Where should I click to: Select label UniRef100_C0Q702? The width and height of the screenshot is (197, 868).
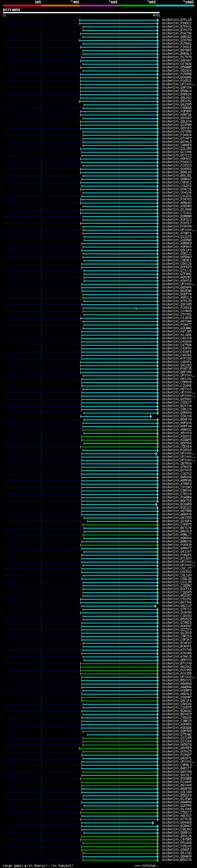point(176,474)
